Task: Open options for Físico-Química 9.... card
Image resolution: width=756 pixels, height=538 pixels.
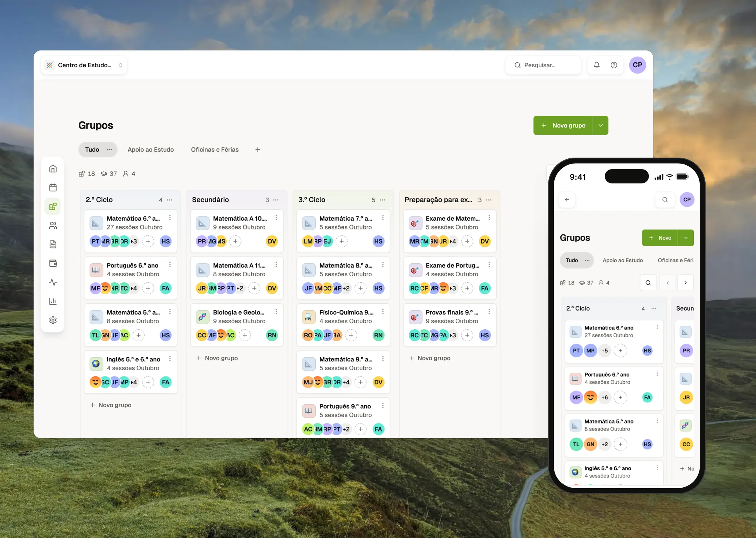Action: coord(383,312)
